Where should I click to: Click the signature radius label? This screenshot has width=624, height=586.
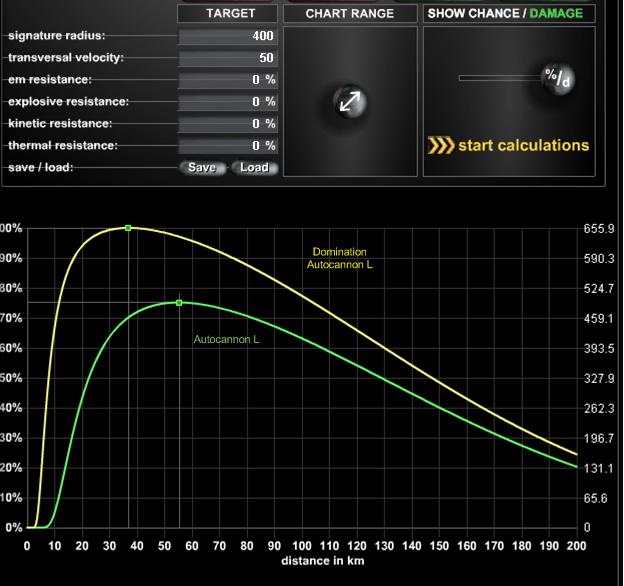57,36
